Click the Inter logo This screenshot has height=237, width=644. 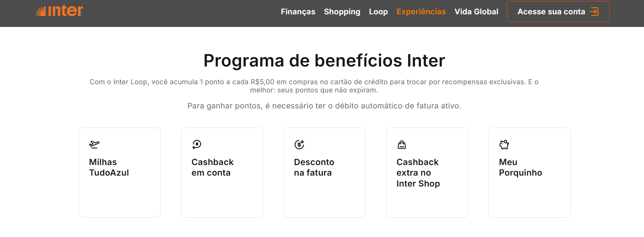(x=59, y=11)
